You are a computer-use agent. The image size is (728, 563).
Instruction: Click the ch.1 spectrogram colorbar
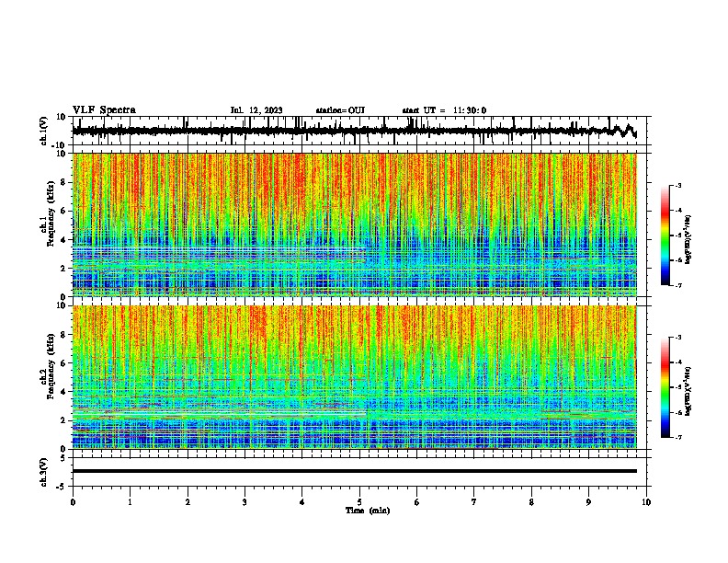(x=665, y=236)
